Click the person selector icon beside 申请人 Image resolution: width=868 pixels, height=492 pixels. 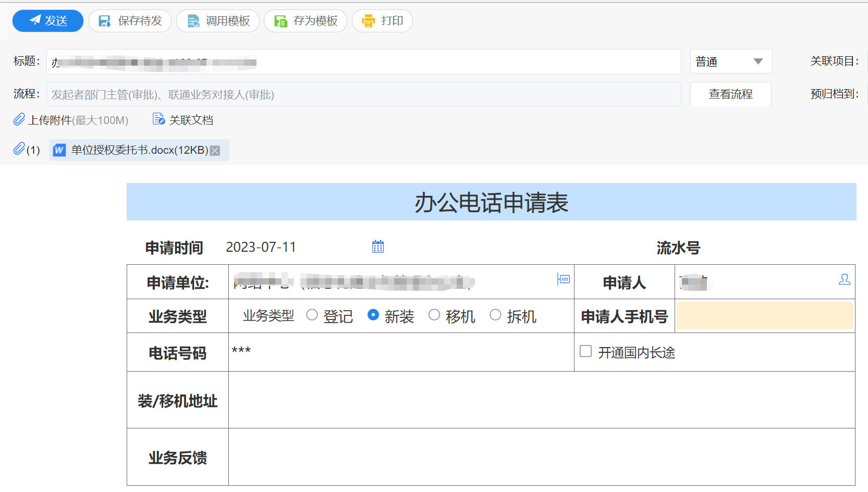click(x=845, y=280)
